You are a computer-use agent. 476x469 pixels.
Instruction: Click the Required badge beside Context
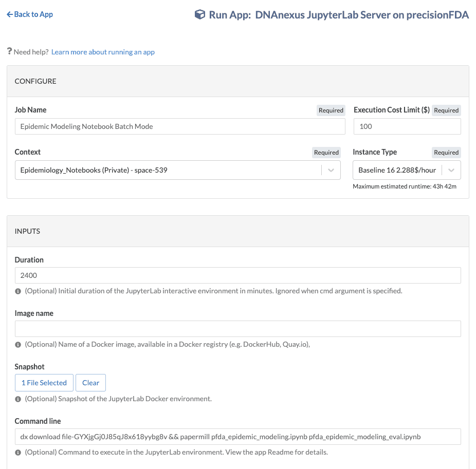point(326,152)
